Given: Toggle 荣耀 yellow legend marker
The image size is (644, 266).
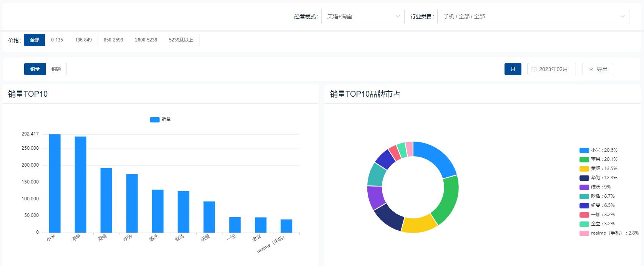Looking at the screenshot, I should 584,169.
